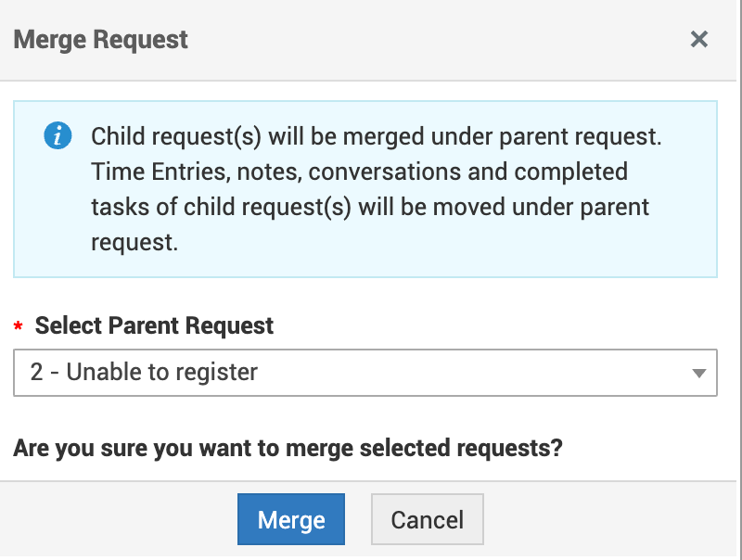The height and width of the screenshot is (560, 742).
Task: Click the dialog header bar
Action: 417,40
